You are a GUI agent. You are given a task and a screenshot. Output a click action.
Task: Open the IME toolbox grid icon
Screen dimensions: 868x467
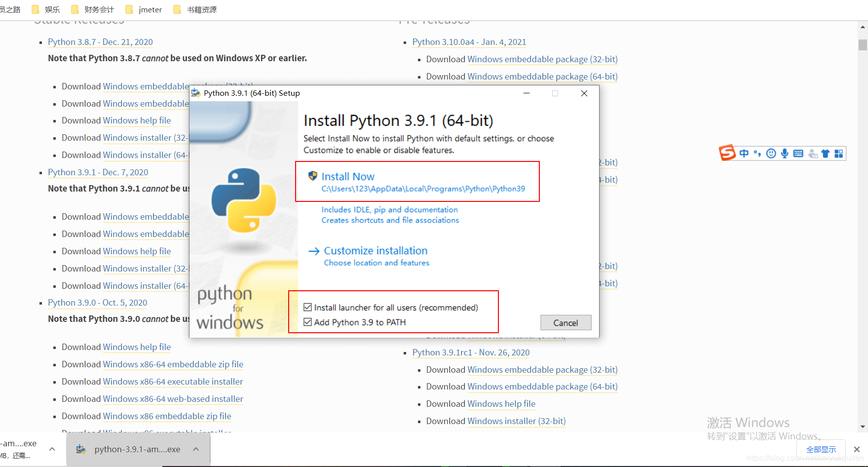838,154
